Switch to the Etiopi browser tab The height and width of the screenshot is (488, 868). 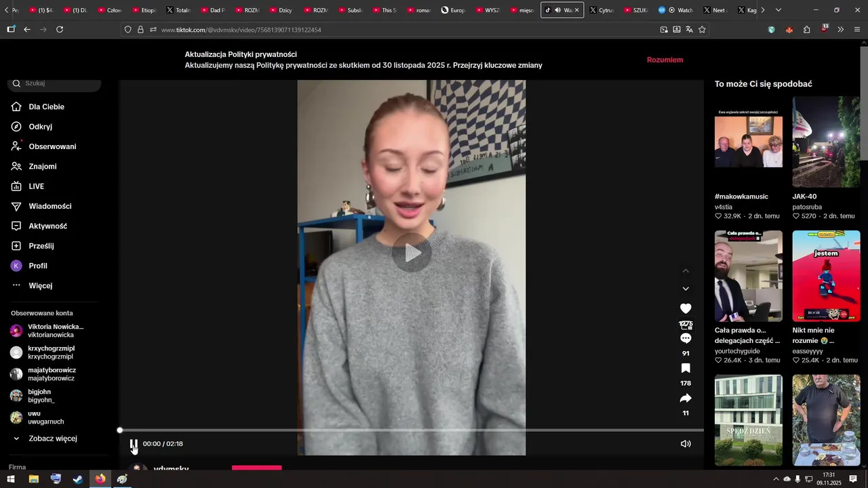pos(144,10)
